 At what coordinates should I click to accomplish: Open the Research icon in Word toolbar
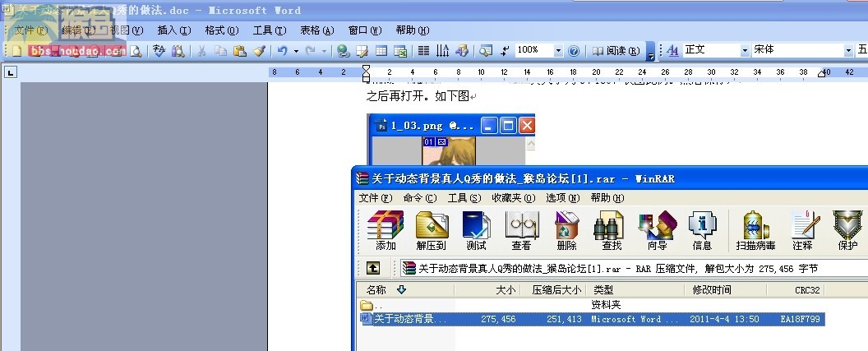pos(178,51)
